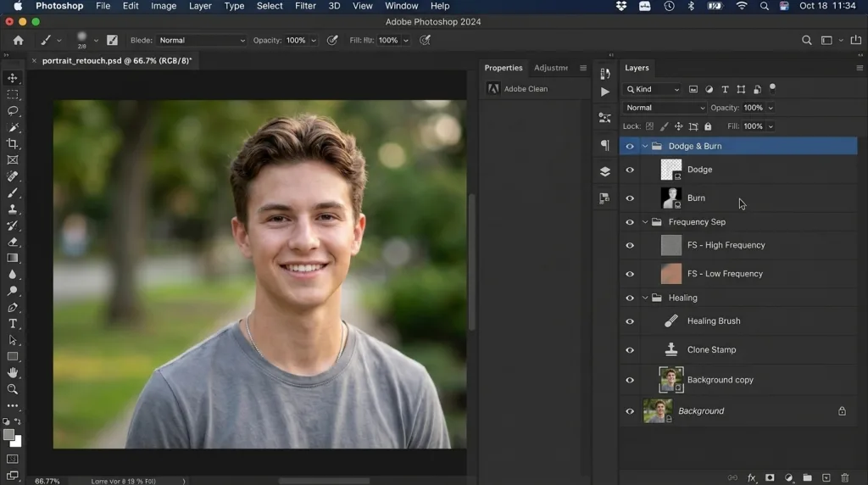Click the foreground color swatch
868x485 pixels.
(x=8, y=435)
